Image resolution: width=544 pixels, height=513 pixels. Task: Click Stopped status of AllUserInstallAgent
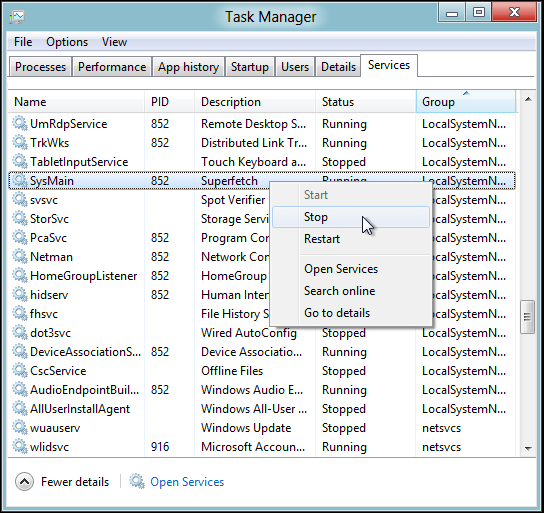[343, 409]
